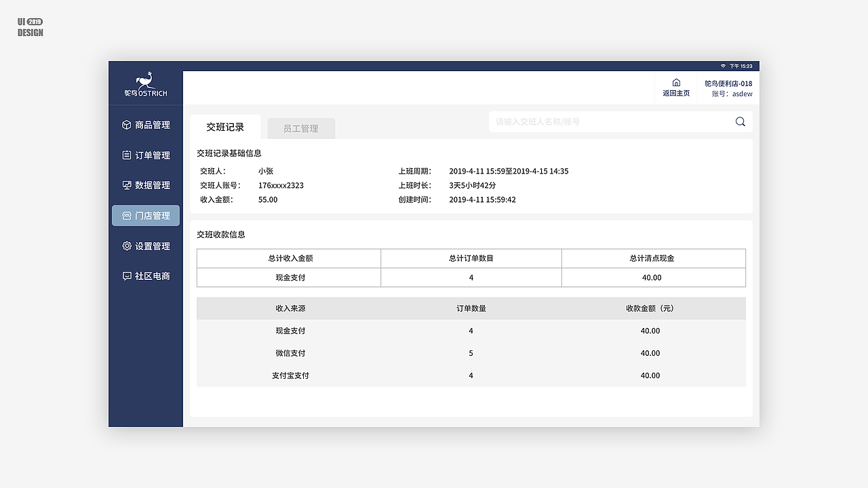
Task: Click the 总计订单数目 column header
Action: tap(471, 258)
